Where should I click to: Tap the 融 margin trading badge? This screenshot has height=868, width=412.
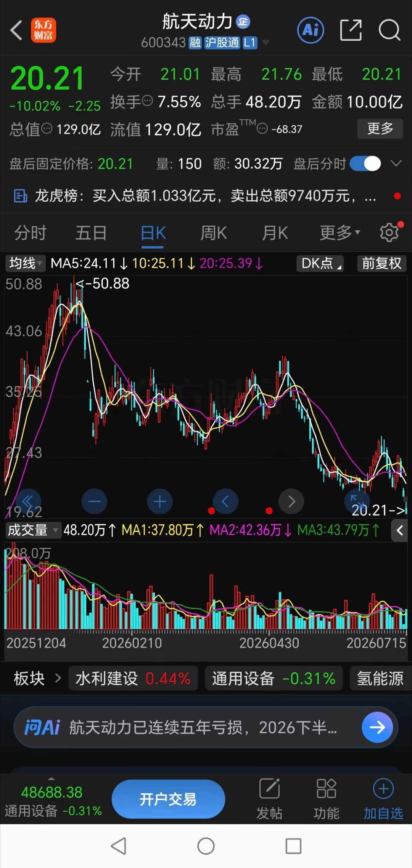click(195, 43)
